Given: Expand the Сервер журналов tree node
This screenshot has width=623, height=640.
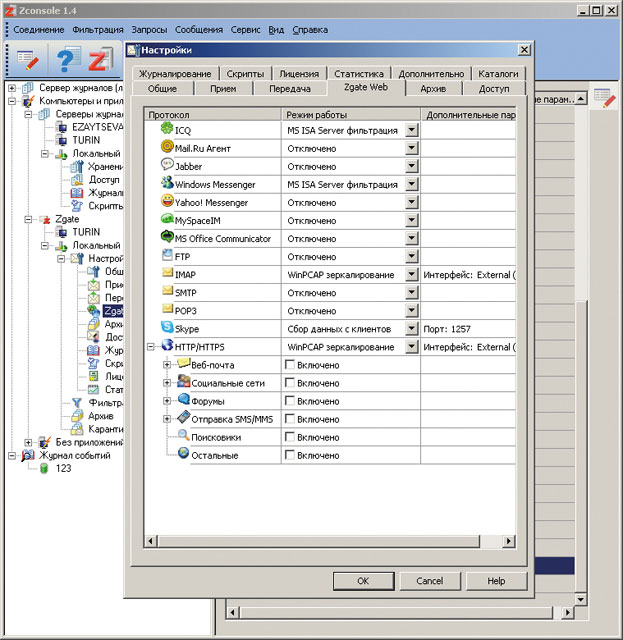Looking at the screenshot, I should point(12,88).
